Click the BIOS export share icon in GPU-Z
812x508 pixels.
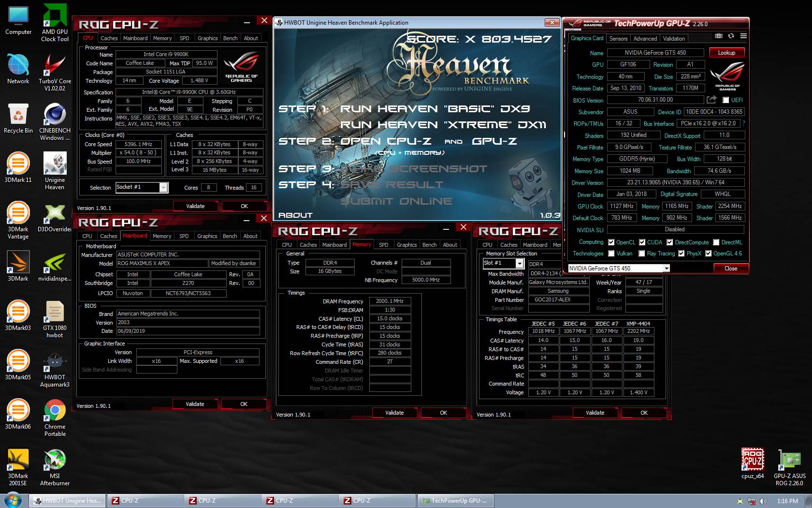point(711,100)
